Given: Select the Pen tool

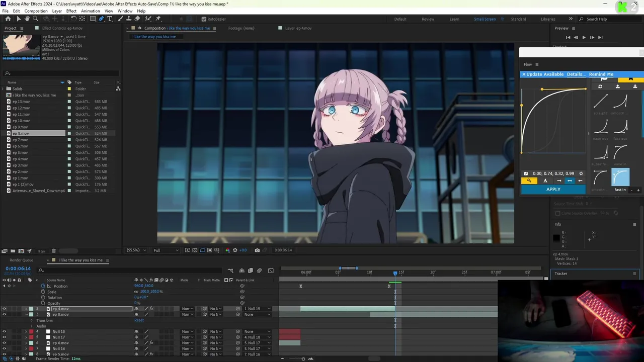Looking at the screenshot, I should 101,19.
